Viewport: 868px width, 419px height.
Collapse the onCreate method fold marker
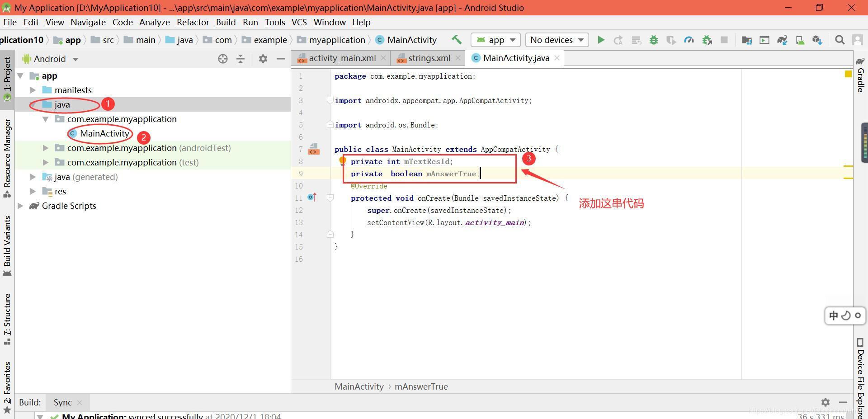click(x=330, y=198)
